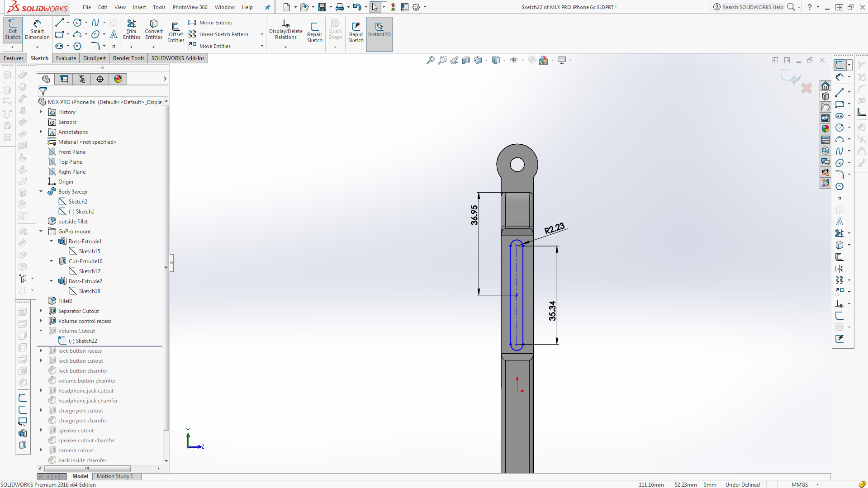Image resolution: width=868 pixels, height=488 pixels.
Task: Click the Print icon
Action: point(340,7)
